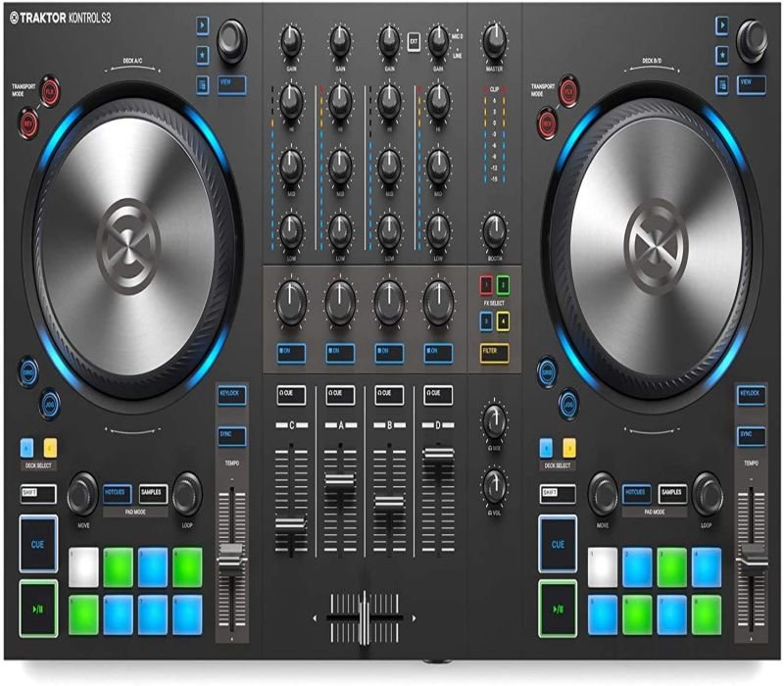784x686 pixels.
Task: Select the left deck round JOG button
Action: [50, 404]
